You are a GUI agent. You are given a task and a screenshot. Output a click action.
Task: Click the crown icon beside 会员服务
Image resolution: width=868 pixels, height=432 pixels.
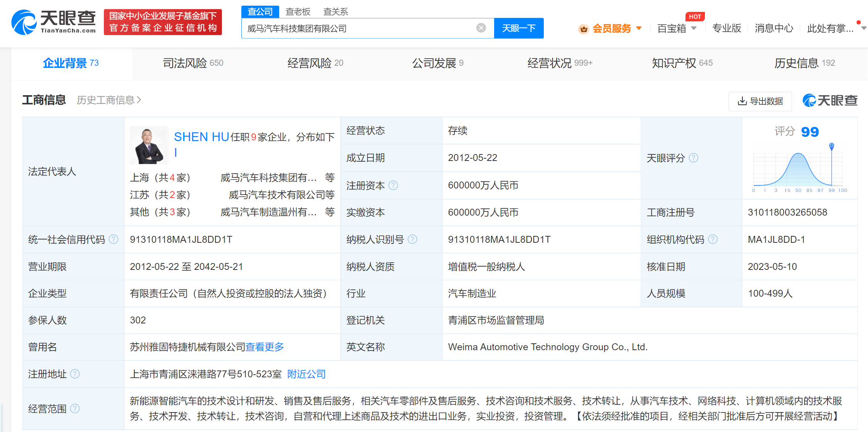click(x=584, y=29)
